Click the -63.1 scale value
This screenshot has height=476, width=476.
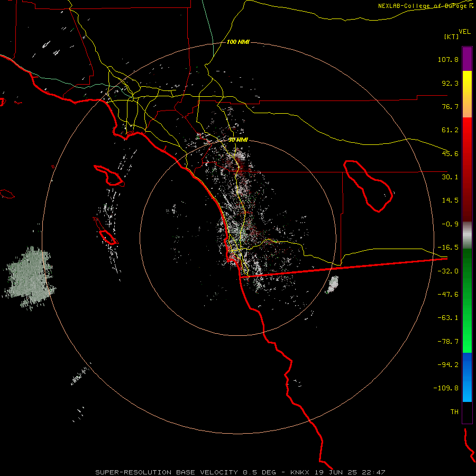(x=448, y=318)
